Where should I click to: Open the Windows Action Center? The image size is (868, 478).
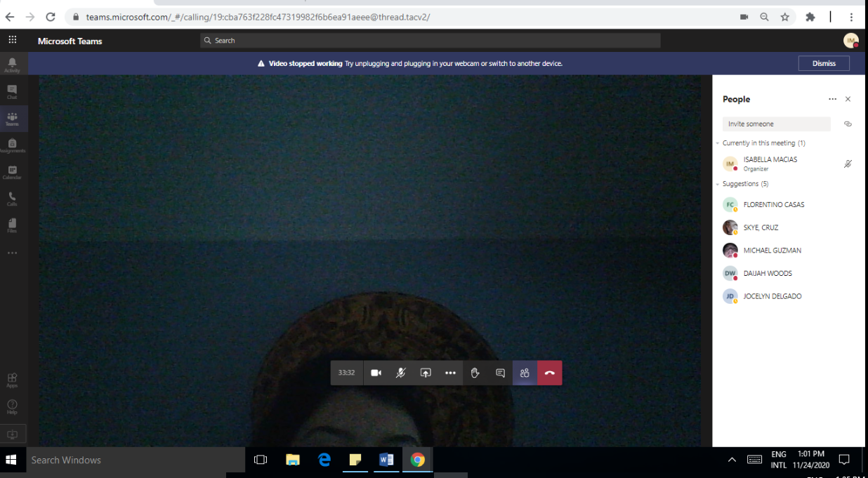tap(844, 460)
